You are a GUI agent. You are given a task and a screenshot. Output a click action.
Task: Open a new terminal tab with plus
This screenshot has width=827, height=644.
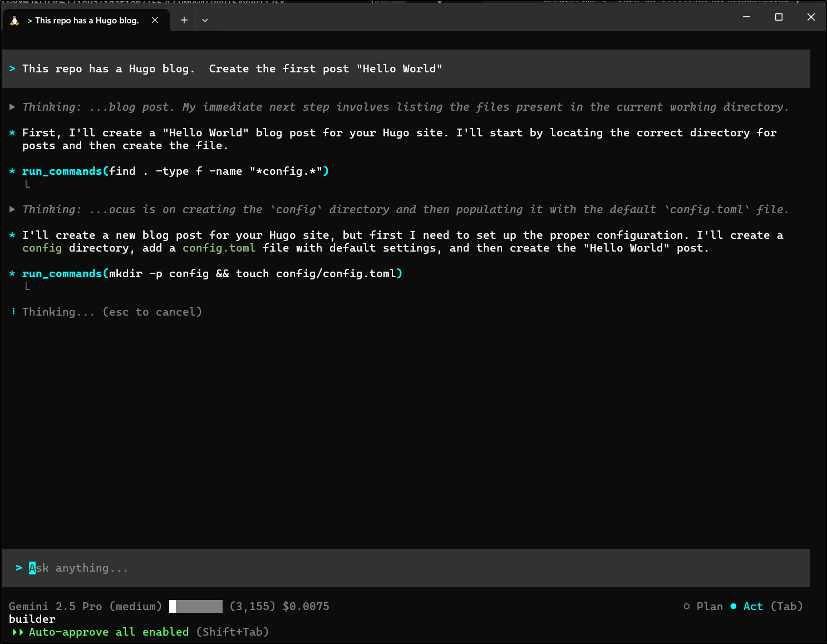coord(184,20)
